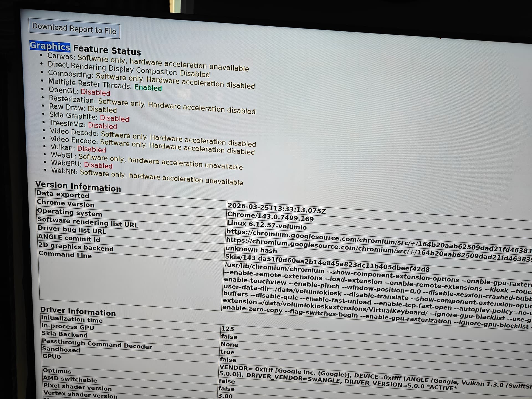This screenshot has height=399, width=532.
Task: Click the Chrome version value cell
Action: tap(270, 217)
